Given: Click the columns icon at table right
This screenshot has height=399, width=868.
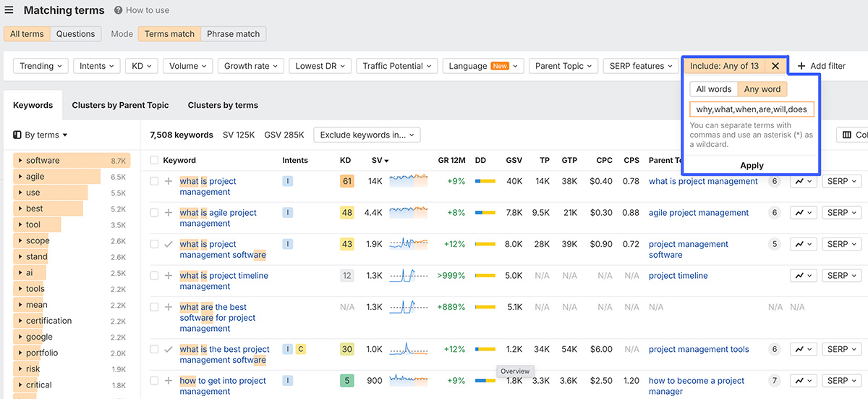Looking at the screenshot, I should 846,135.
